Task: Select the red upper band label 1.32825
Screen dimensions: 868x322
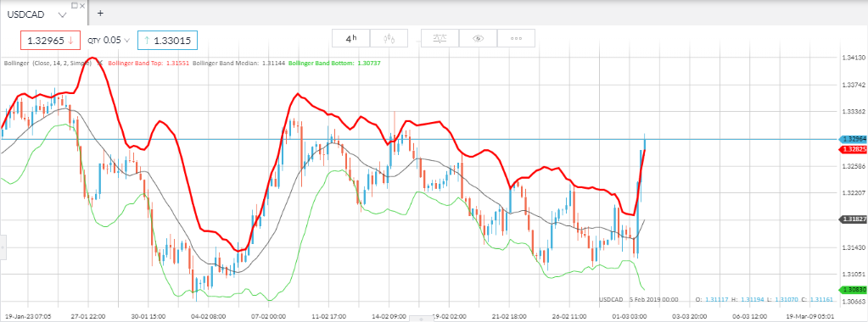Action: point(853,149)
